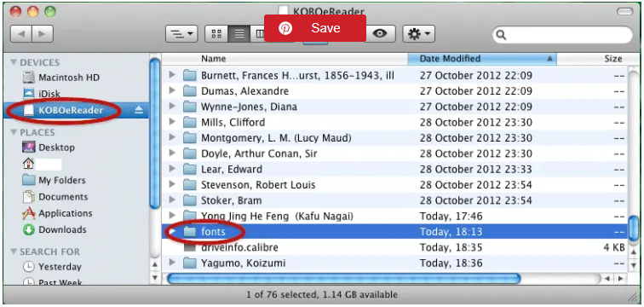
Task: Select the Dumas, Alexandre folder icon
Action: coord(189,91)
